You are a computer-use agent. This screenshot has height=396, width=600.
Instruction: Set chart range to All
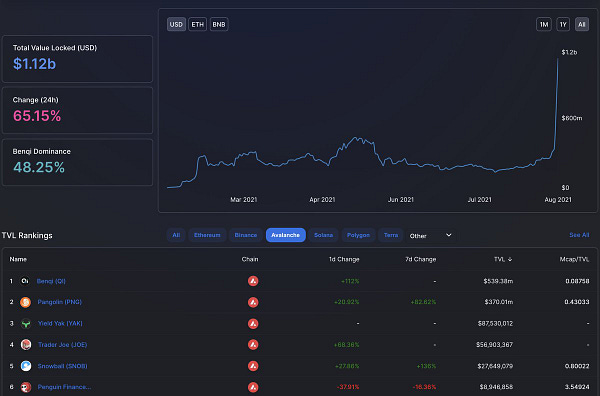[x=582, y=24]
